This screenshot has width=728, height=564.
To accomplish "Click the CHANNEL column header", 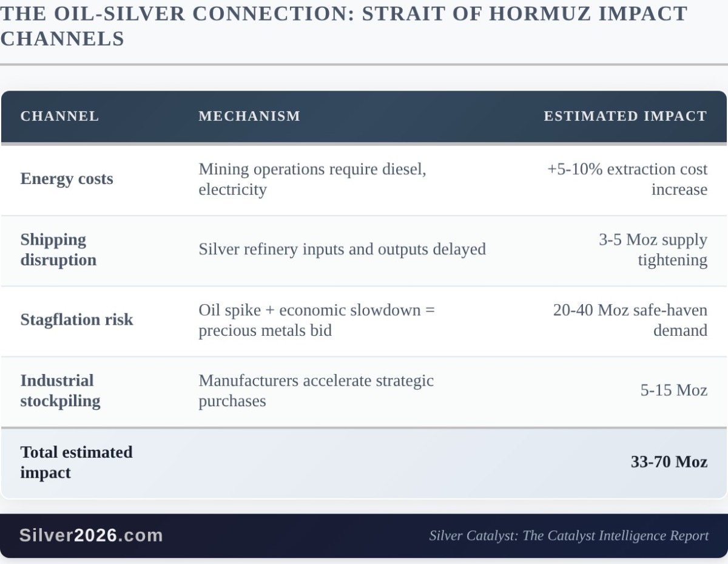I will (x=59, y=116).
